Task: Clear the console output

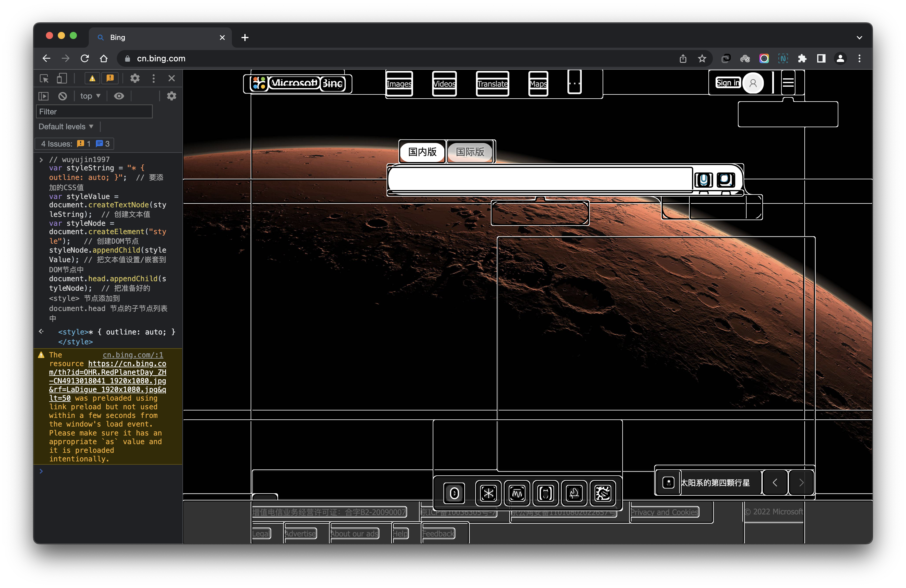Action: pos(62,96)
